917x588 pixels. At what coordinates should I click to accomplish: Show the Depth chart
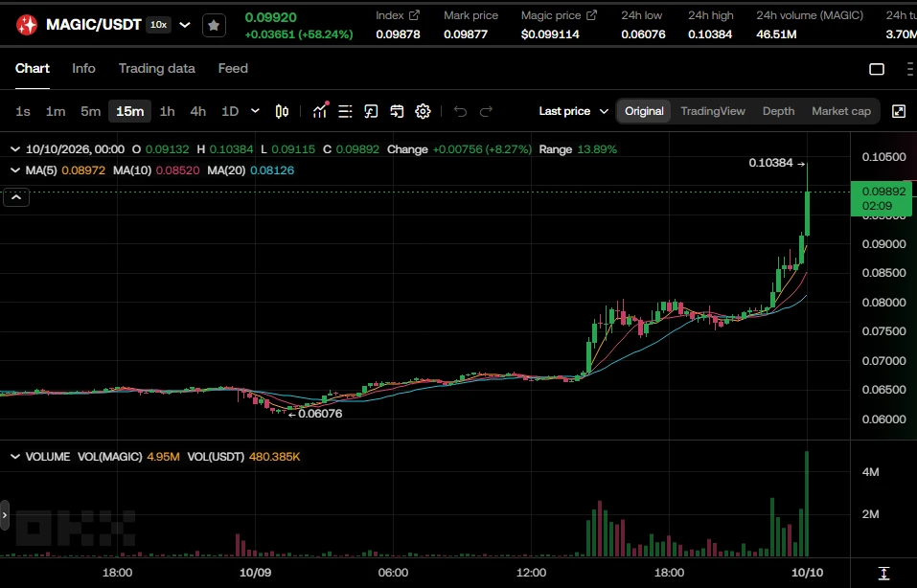778,111
